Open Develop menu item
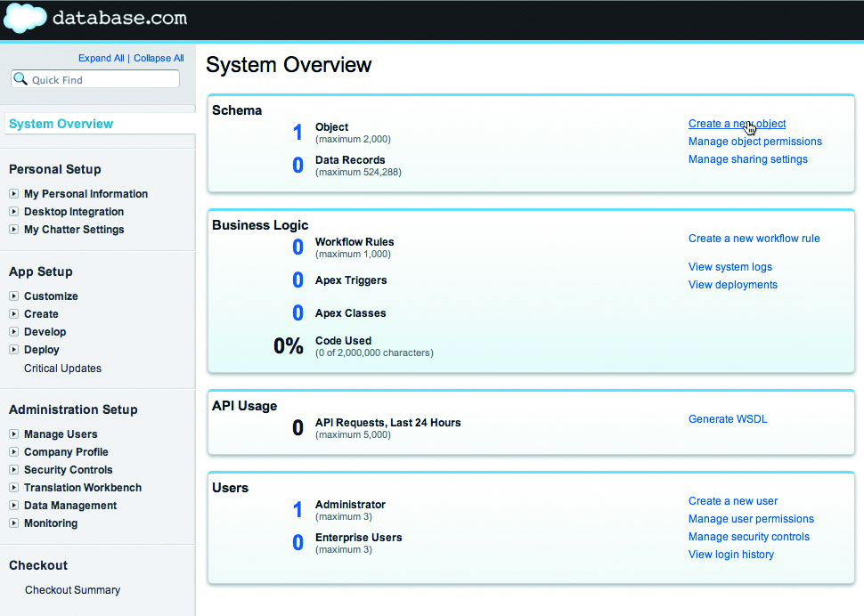The height and width of the screenshot is (616, 864). (x=45, y=332)
